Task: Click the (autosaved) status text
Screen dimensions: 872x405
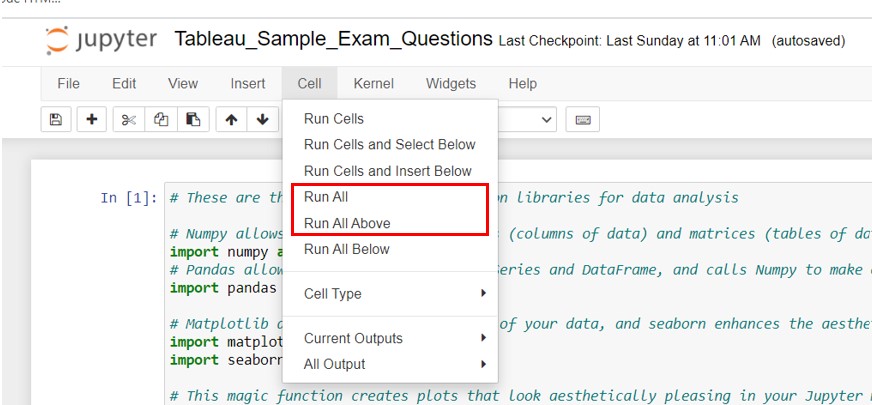Action: (x=808, y=41)
